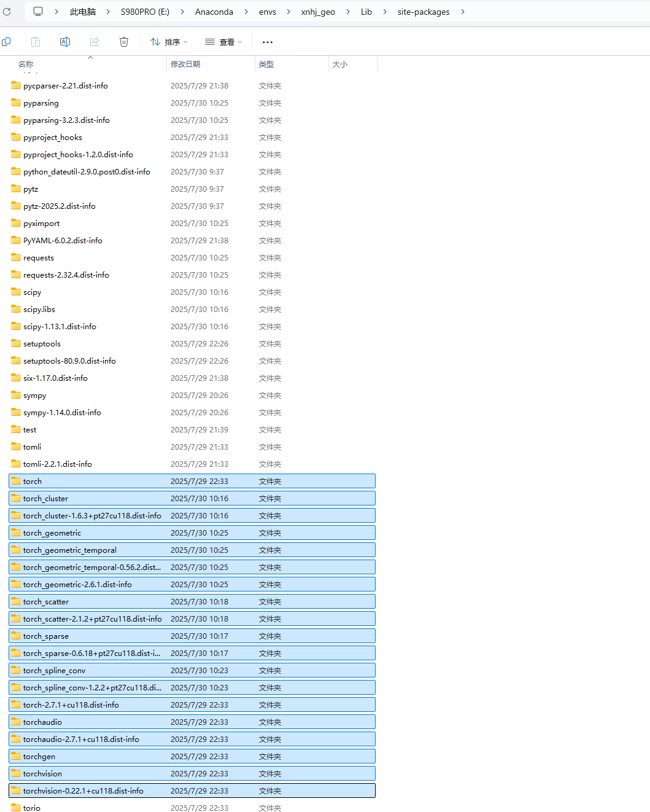This screenshot has width=650, height=812.
Task: Select the tomli folder
Action: coord(192,447)
